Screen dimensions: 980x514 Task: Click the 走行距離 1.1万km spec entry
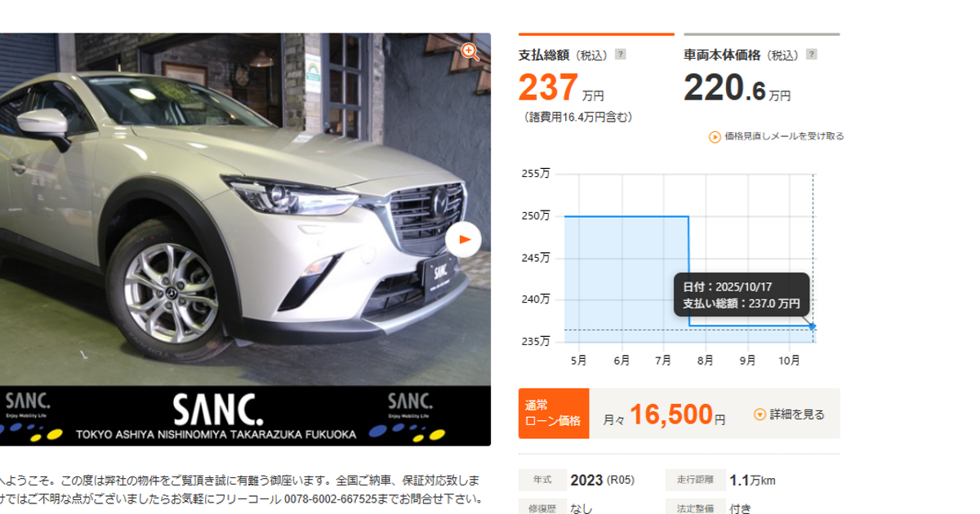coord(721,480)
